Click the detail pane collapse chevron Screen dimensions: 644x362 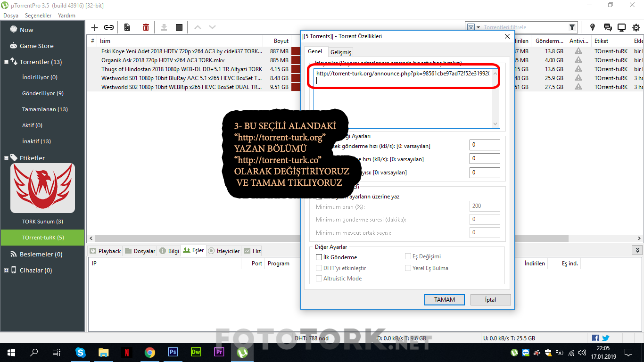pyautogui.click(x=637, y=250)
